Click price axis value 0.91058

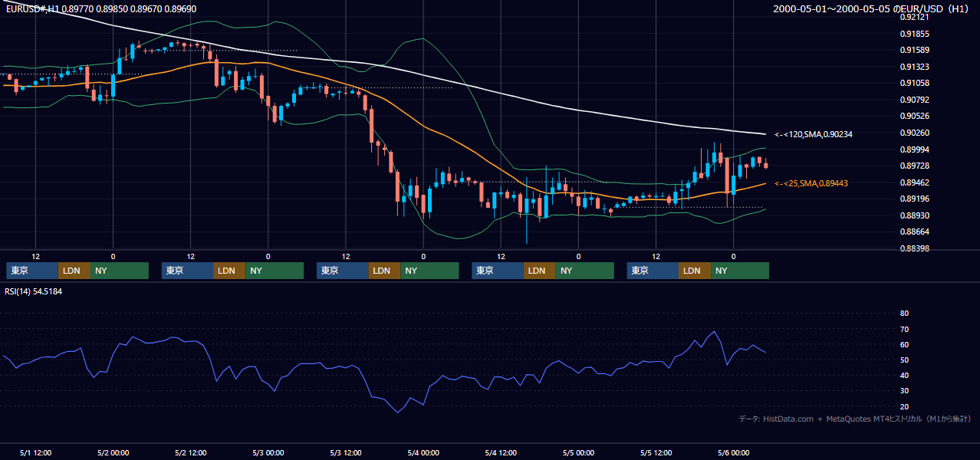pos(914,83)
